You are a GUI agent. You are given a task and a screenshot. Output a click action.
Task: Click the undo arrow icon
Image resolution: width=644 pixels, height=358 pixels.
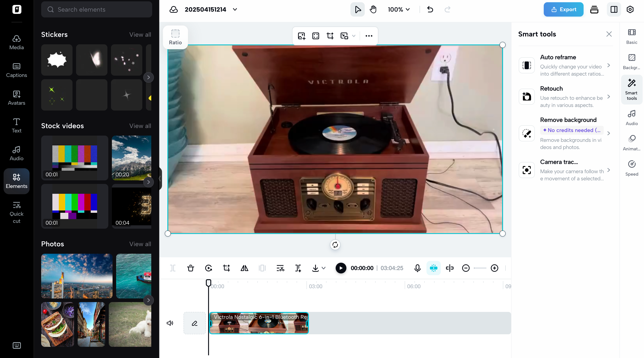pos(430,9)
